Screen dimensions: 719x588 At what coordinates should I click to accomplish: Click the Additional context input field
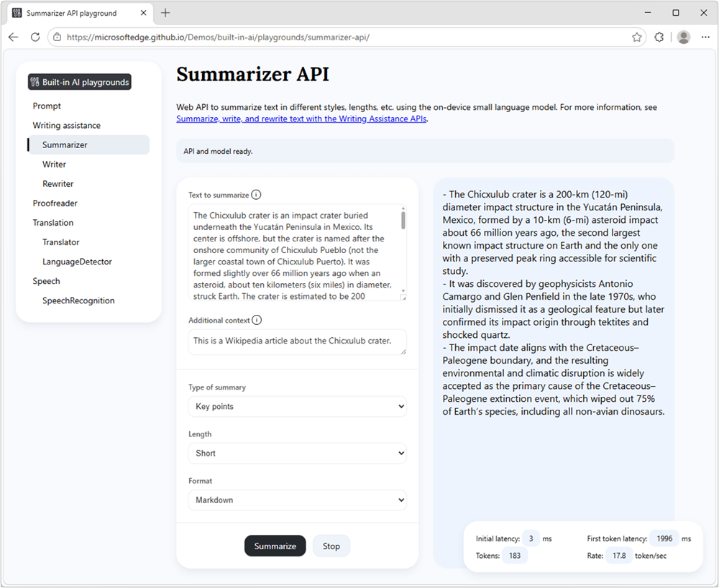point(297,342)
